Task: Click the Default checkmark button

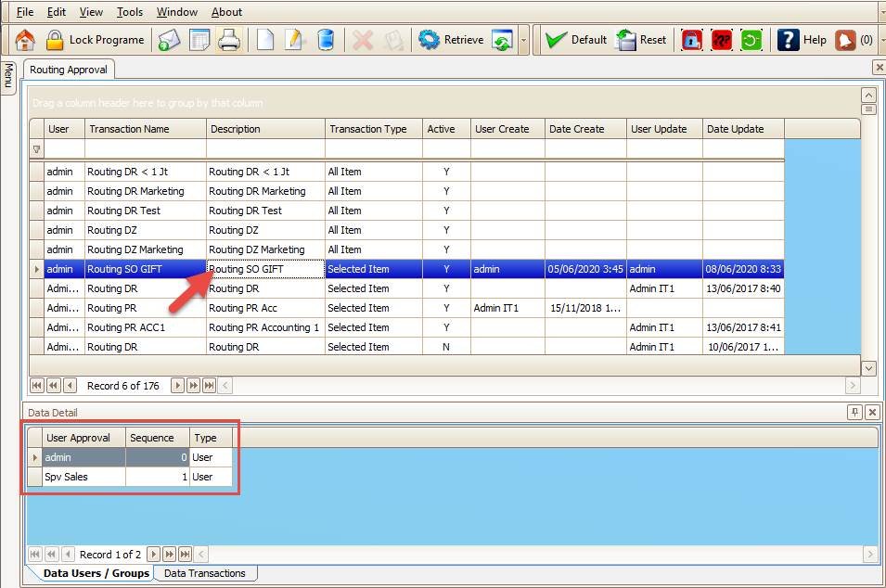Action: click(575, 40)
